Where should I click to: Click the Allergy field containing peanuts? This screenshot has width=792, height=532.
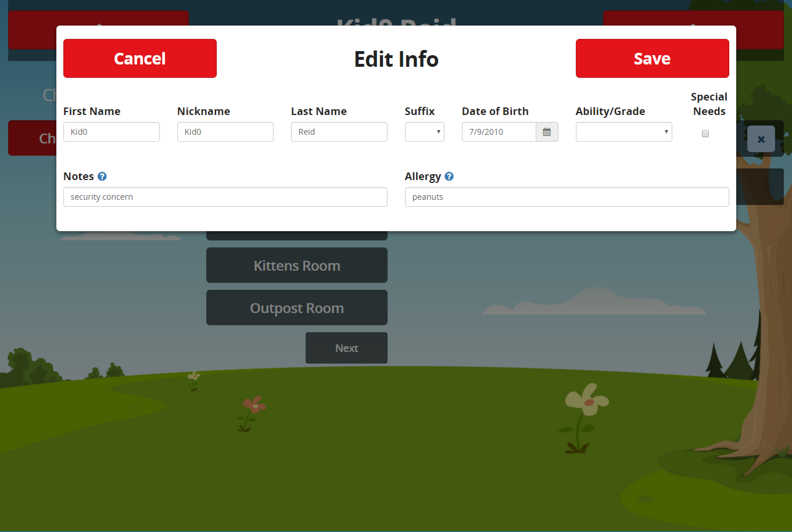click(567, 197)
